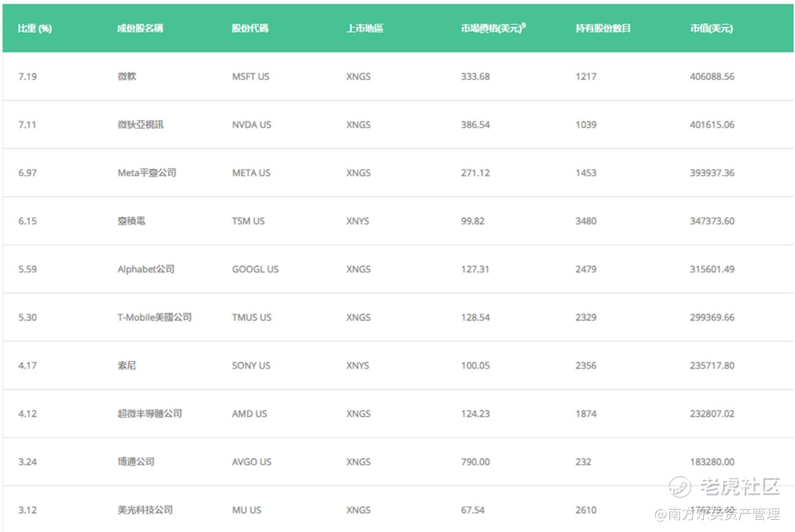The width and height of the screenshot is (795, 532).
Task: Click the market value 235717.80
Action: 712,365
